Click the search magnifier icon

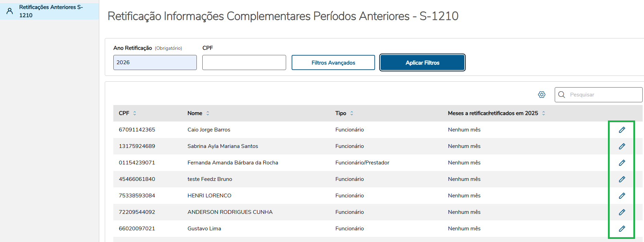tap(562, 95)
